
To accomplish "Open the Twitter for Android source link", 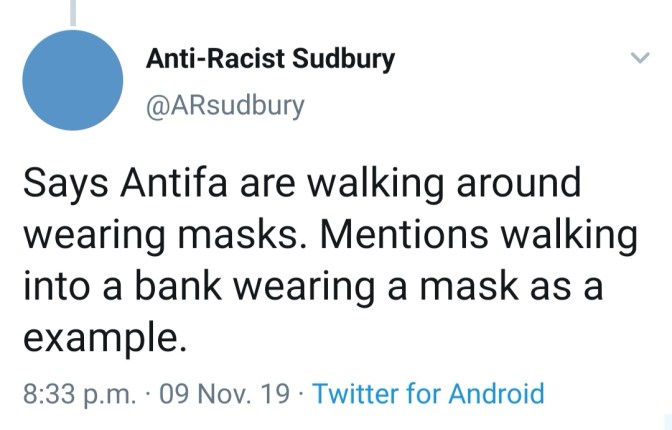I will [428, 393].
